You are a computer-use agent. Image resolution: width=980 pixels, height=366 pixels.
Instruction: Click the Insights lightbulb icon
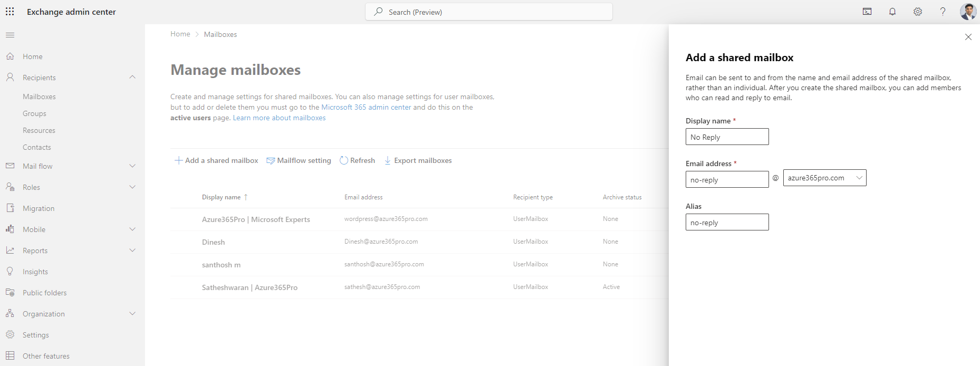coord(10,272)
